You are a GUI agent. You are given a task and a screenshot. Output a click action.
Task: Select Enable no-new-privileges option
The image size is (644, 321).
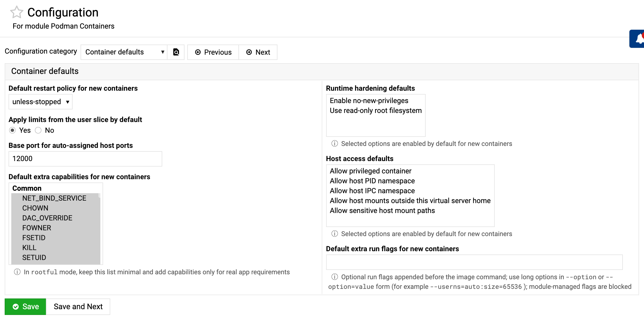[x=369, y=101]
